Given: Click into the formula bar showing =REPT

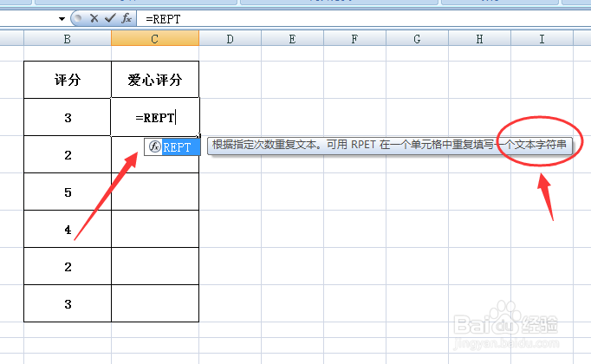Looking at the screenshot, I should click(x=363, y=19).
